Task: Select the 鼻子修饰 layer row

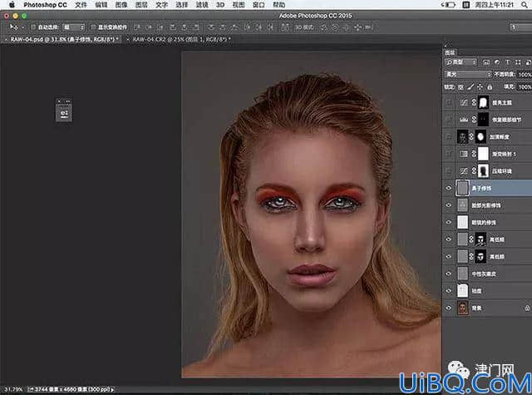Action: pyautogui.click(x=487, y=188)
